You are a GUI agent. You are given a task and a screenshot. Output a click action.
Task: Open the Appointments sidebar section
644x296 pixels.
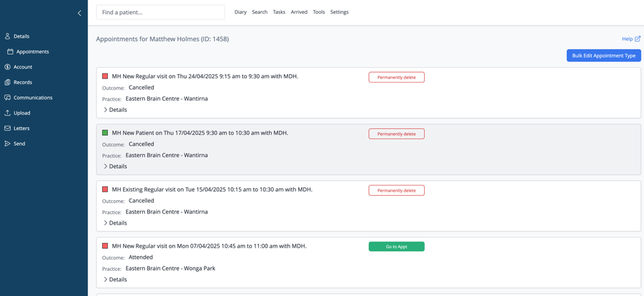click(x=32, y=52)
